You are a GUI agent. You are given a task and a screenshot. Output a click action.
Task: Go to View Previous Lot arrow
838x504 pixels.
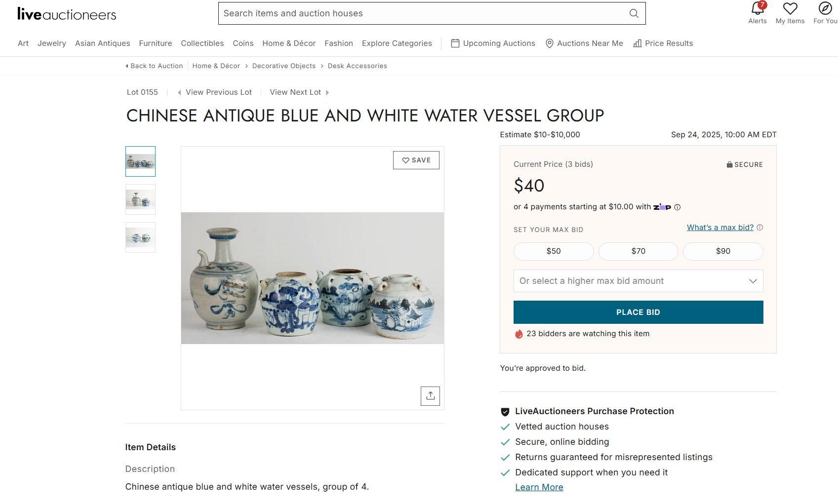(214, 92)
